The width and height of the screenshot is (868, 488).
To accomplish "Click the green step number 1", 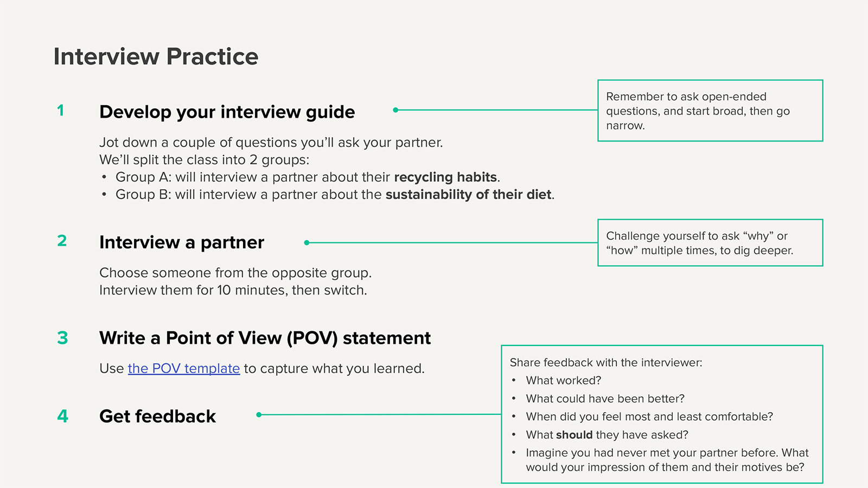I will click(x=61, y=111).
